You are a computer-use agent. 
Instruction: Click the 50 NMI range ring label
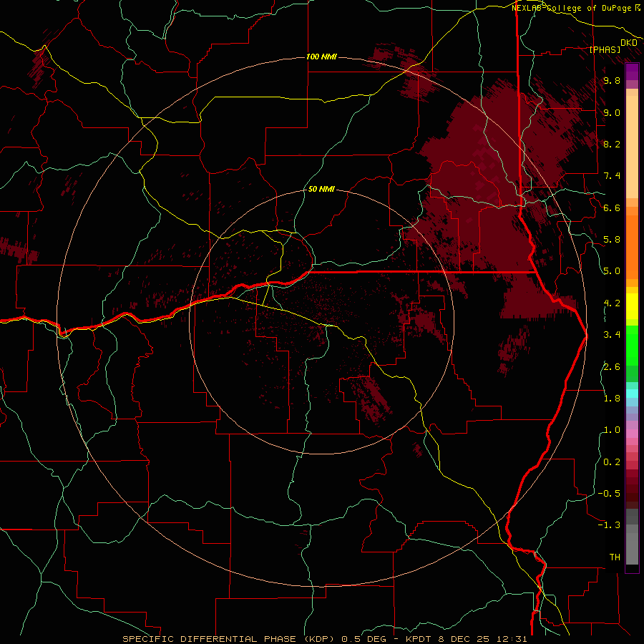click(x=321, y=190)
